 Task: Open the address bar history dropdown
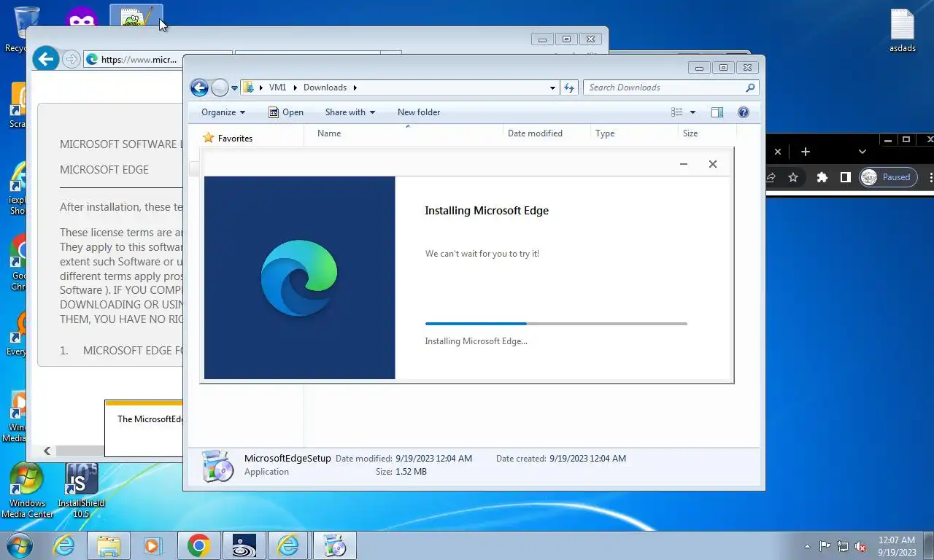[x=552, y=87]
